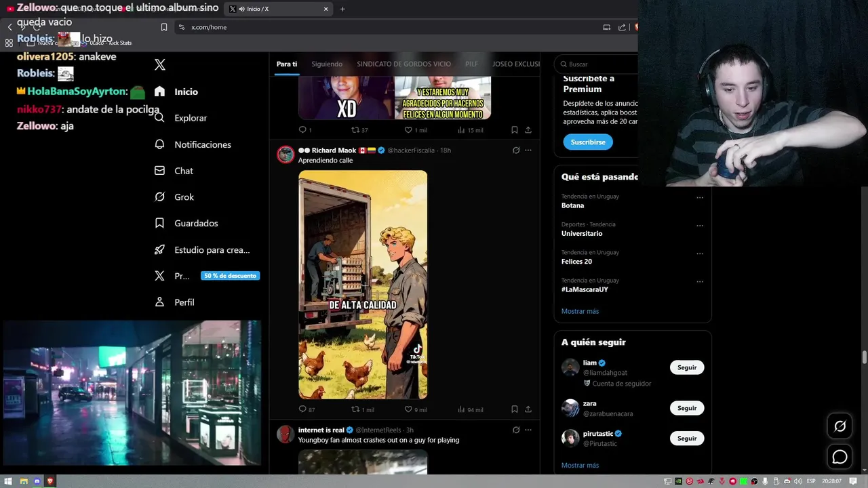Viewport: 868px width, 488px height.
Task: Open the volume control in tray
Action: (x=797, y=481)
